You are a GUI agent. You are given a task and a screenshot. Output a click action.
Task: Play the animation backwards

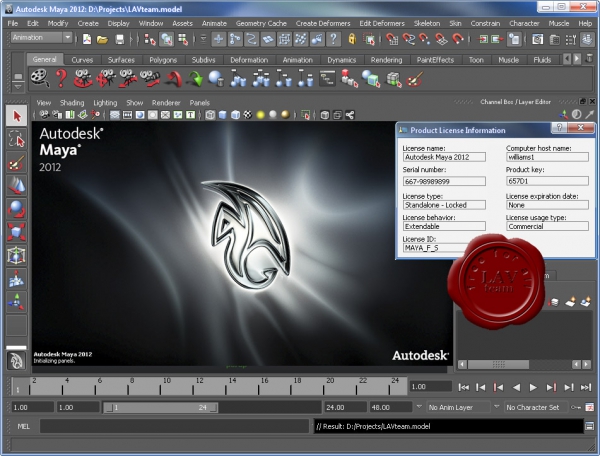tap(516, 387)
